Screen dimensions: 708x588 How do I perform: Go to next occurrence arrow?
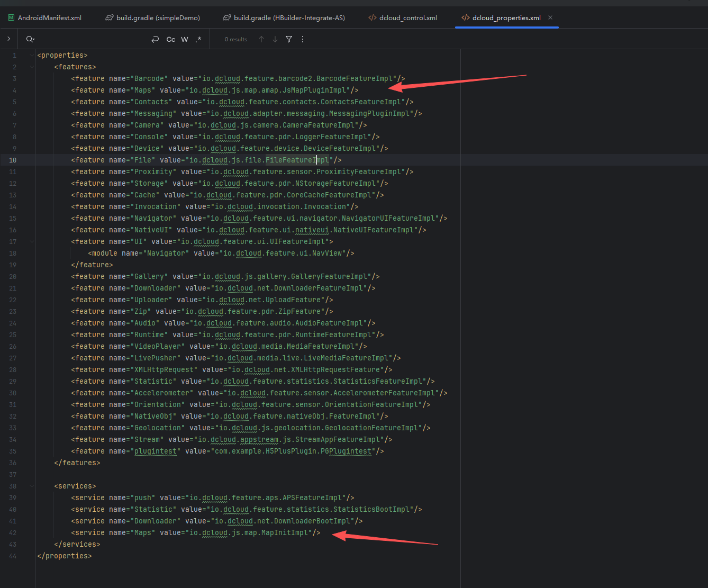(275, 39)
